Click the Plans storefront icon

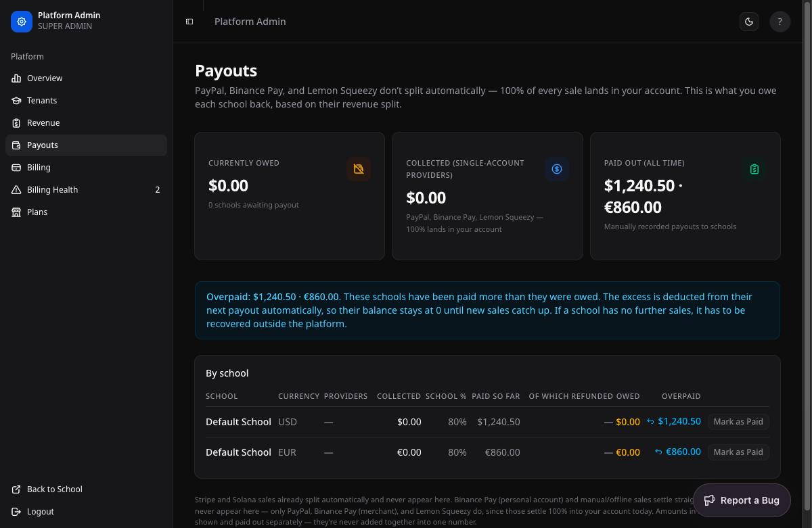(x=16, y=212)
